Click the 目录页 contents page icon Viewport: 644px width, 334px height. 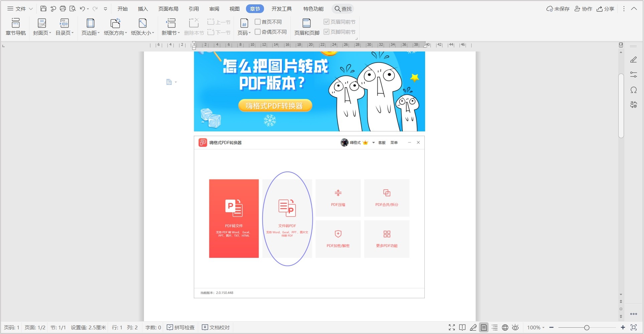click(64, 23)
